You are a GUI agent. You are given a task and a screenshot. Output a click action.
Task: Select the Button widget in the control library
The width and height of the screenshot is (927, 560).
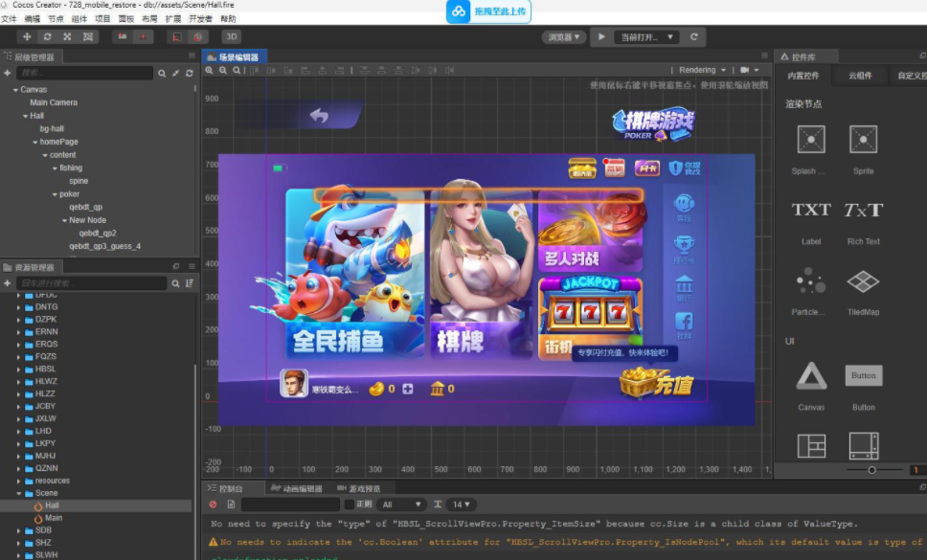coord(863,376)
